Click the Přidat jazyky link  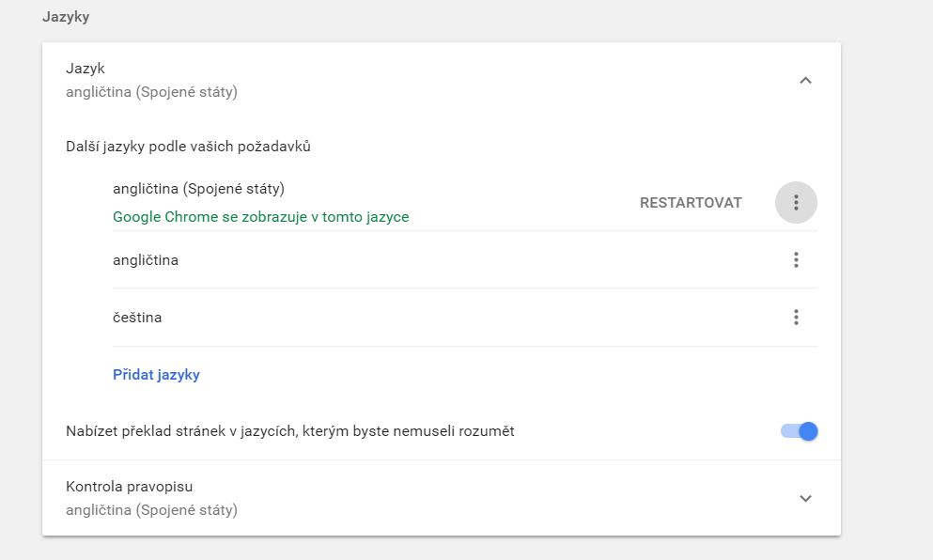[x=156, y=375]
